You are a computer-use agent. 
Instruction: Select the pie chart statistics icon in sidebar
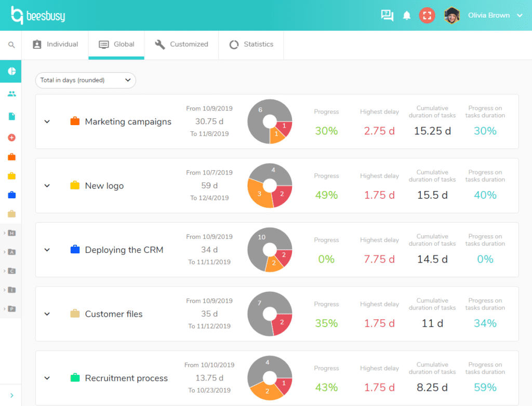(x=10, y=72)
